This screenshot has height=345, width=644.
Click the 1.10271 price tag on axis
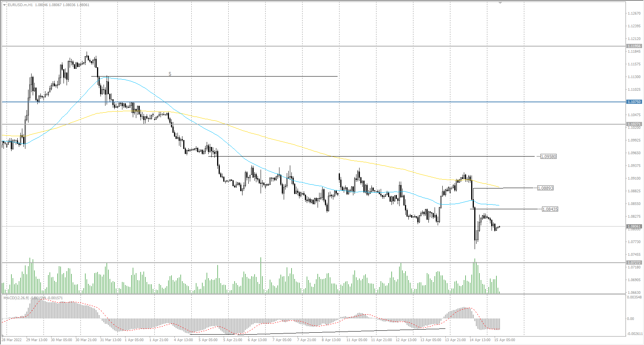coord(634,124)
